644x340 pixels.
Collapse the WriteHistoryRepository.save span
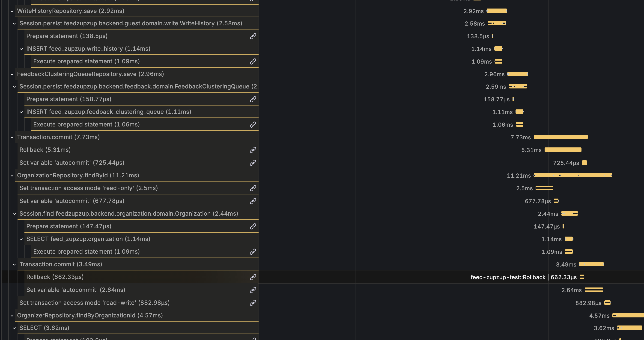[12, 11]
